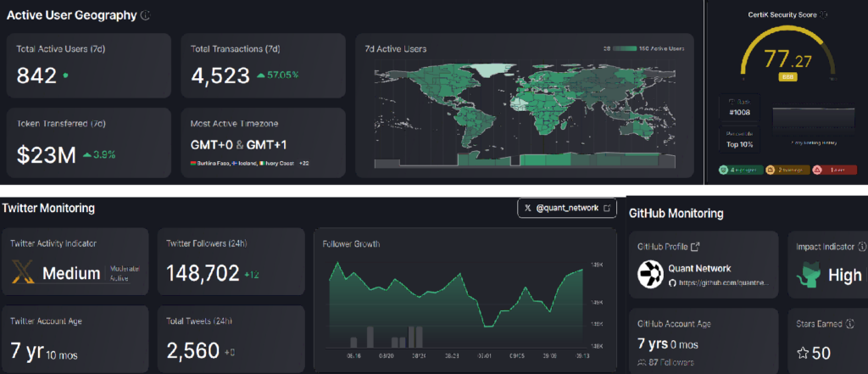Click the 'Follower Growth' chart title

(x=351, y=243)
